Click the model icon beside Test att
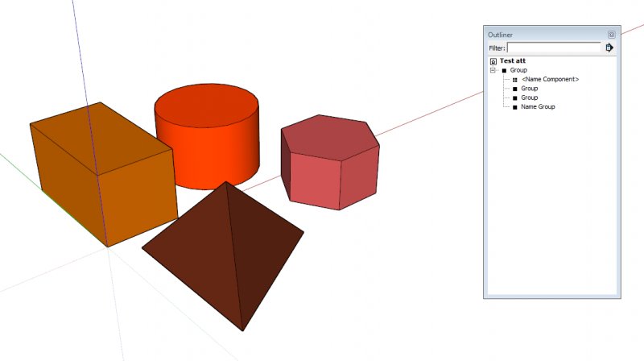The width and height of the screenshot is (644, 361). (x=493, y=61)
